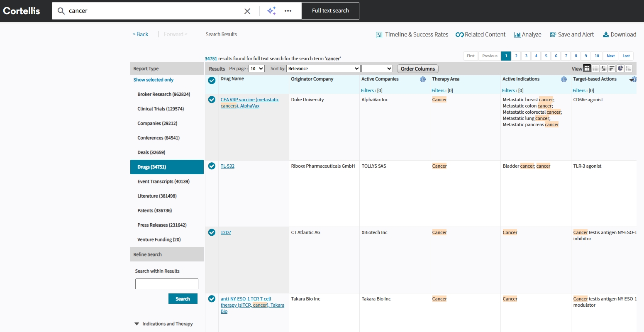Open the Sort by Relevance dropdown

point(323,68)
